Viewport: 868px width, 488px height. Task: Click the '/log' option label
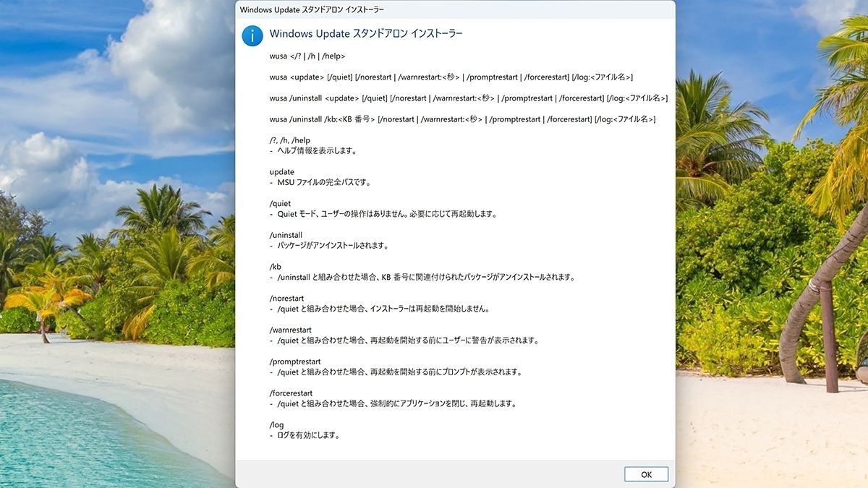pos(276,424)
